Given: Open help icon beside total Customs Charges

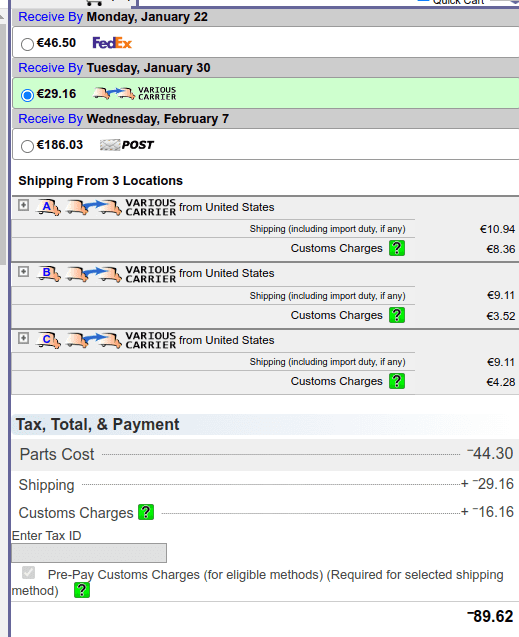Looking at the screenshot, I should [146, 512].
